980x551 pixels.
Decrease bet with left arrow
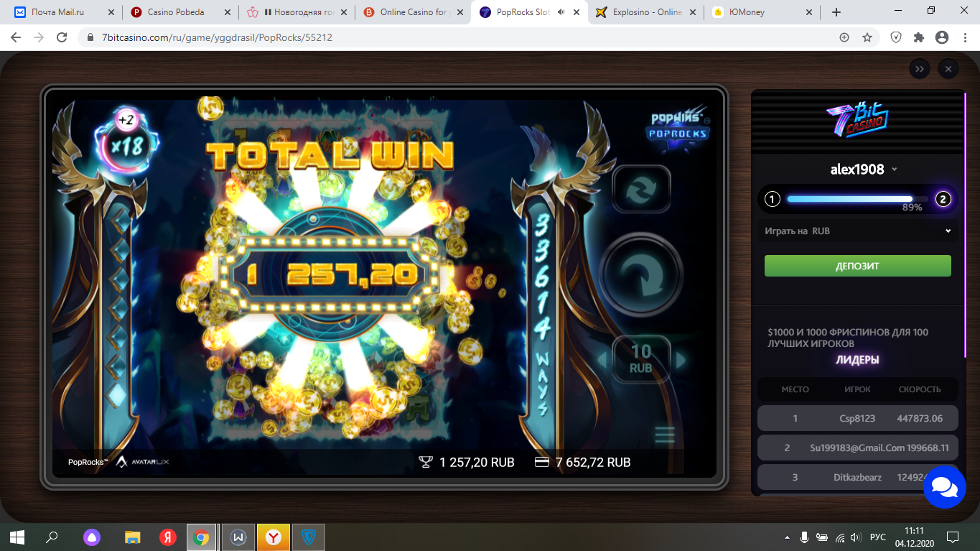click(603, 360)
